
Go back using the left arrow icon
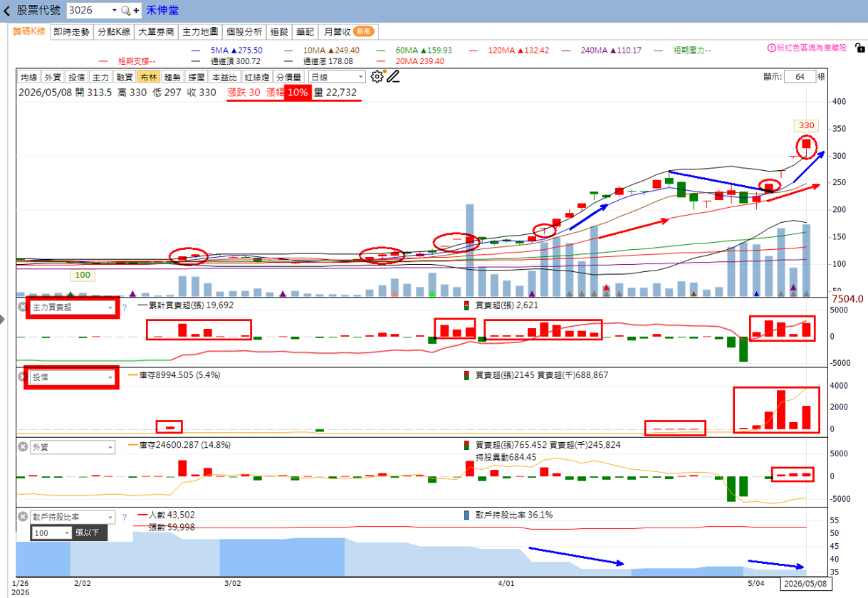pyautogui.click(x=7, y=11)
